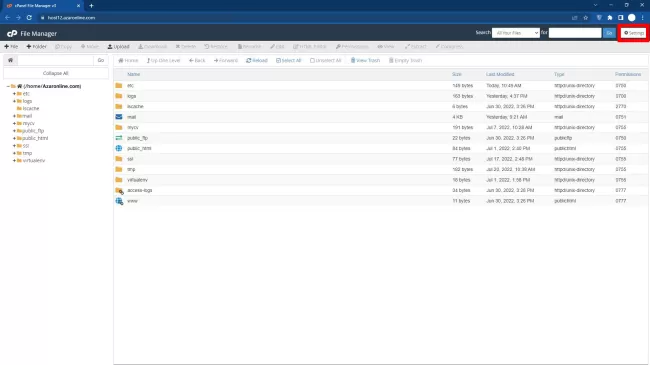Image resolution: width=650 pixels, height=365 pixels.
Task: Go up with Up One Level
Action: [x=163, y=61]
